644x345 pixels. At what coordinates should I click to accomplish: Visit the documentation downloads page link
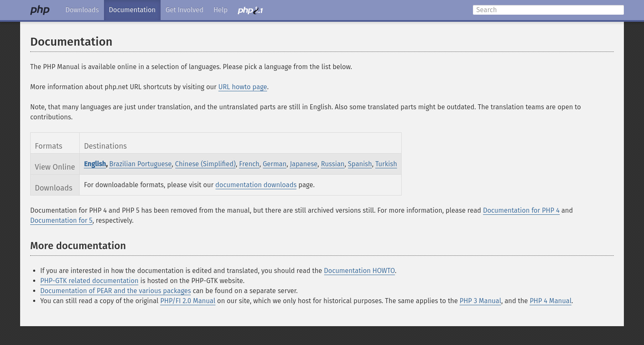coord(256,185)
